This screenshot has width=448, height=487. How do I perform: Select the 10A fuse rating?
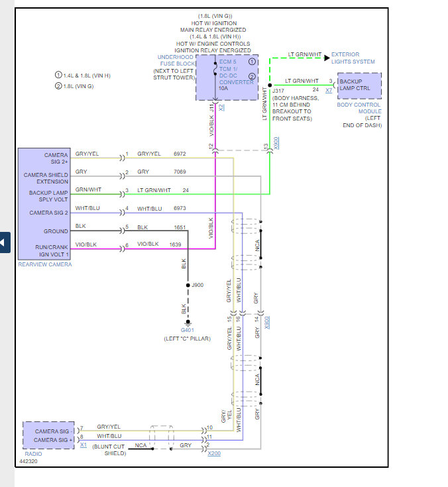coord(223,88)
